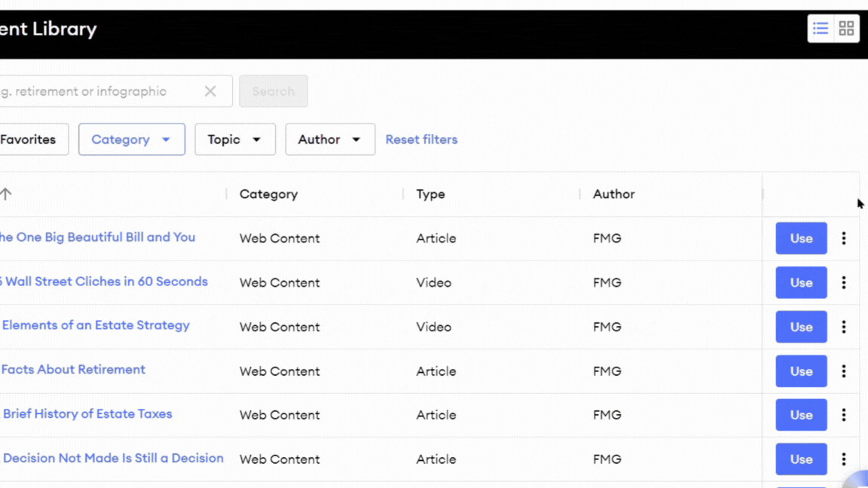Expand the Topic filter

pyautogui.click(x=235, y=139)
